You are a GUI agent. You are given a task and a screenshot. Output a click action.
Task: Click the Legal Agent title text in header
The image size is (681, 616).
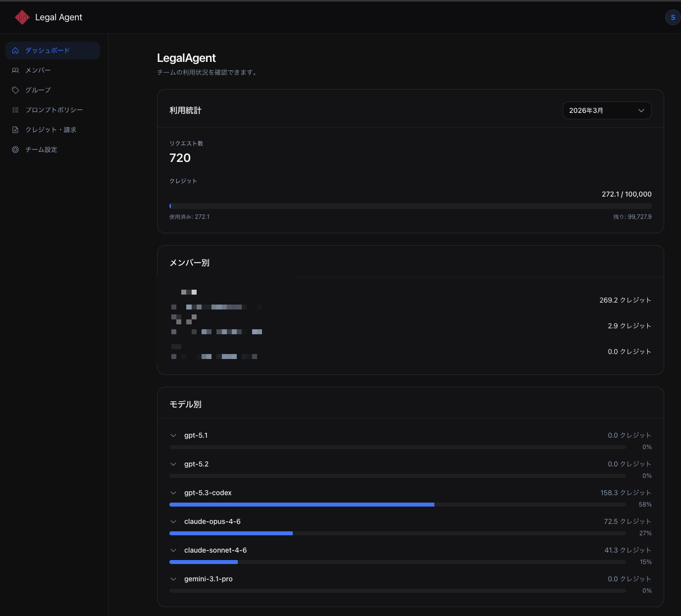pos(58,17)
